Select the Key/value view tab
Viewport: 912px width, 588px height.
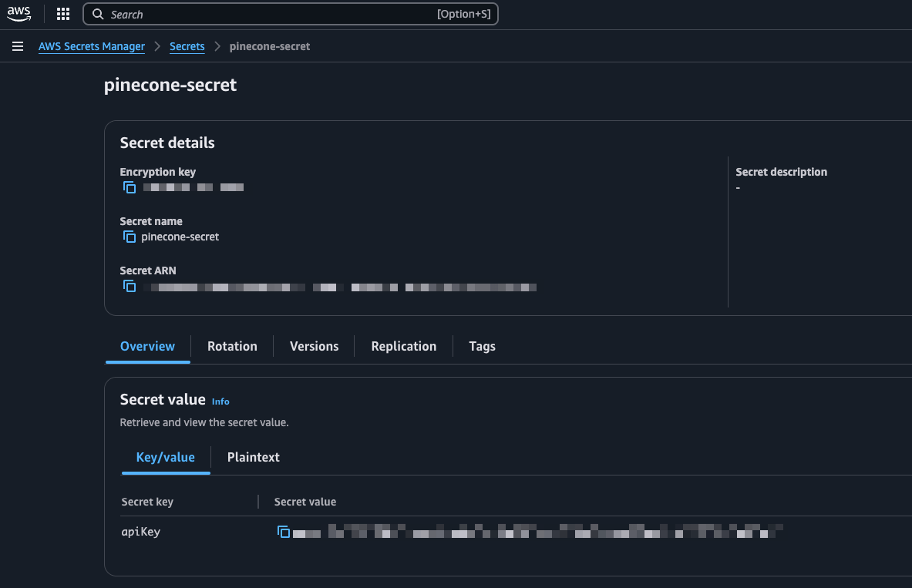(165, 457)
